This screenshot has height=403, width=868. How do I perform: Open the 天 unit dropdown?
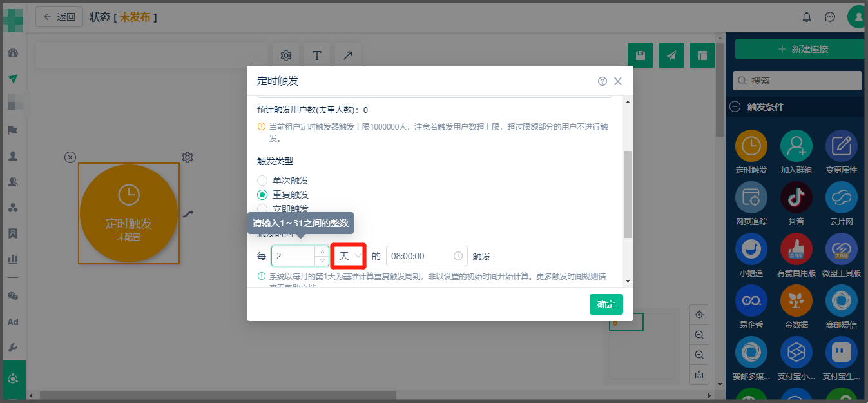(349, 256)
